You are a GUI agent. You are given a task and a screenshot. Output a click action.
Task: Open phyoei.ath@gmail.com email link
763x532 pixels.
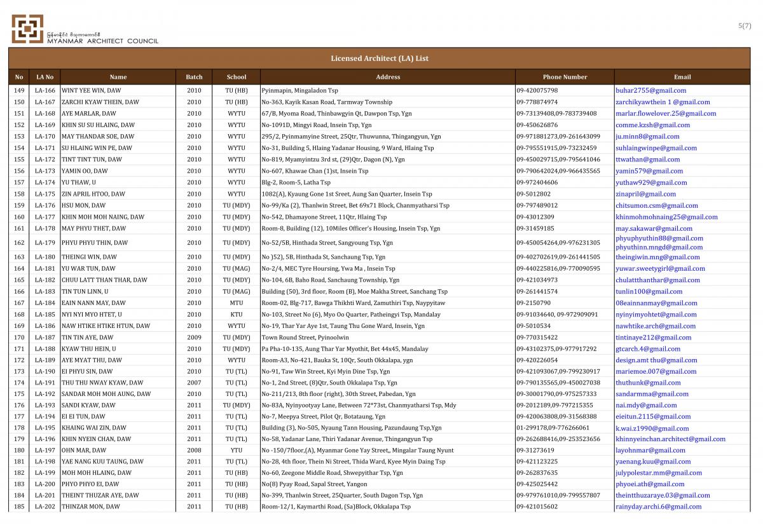coord(649,484)
